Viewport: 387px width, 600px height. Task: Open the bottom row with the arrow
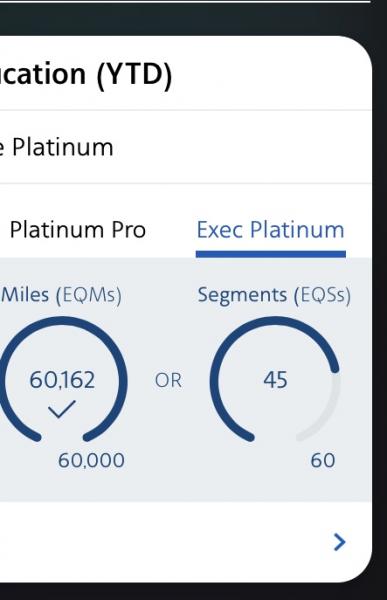pos(186,542)
